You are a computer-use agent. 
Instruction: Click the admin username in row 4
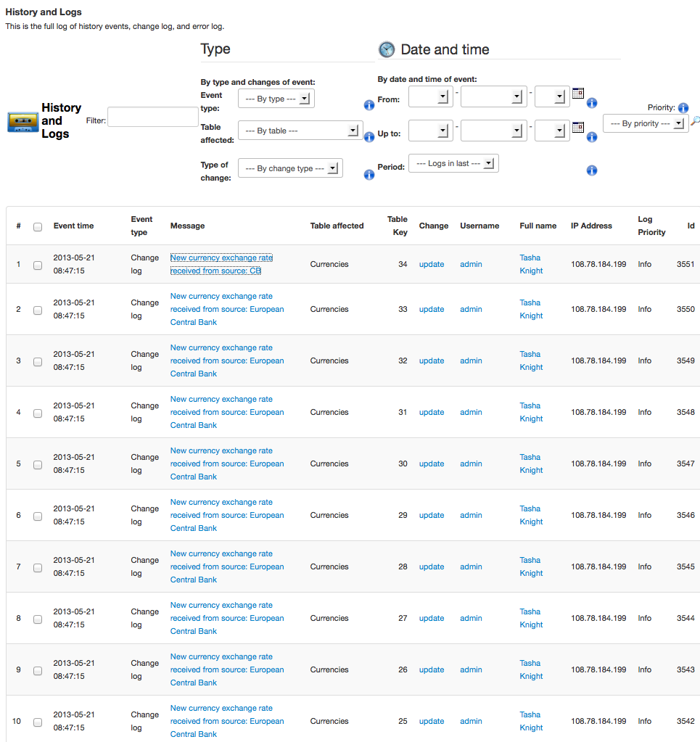471,412
